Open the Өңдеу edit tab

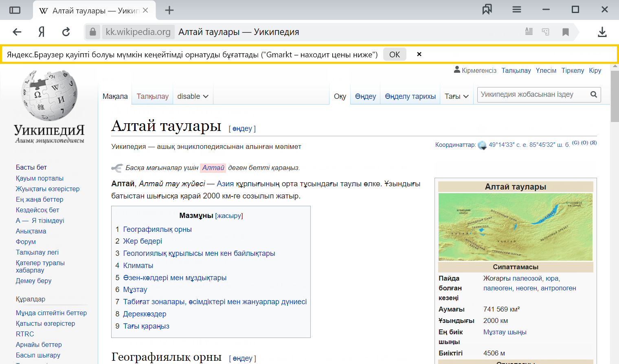point(365,96)
